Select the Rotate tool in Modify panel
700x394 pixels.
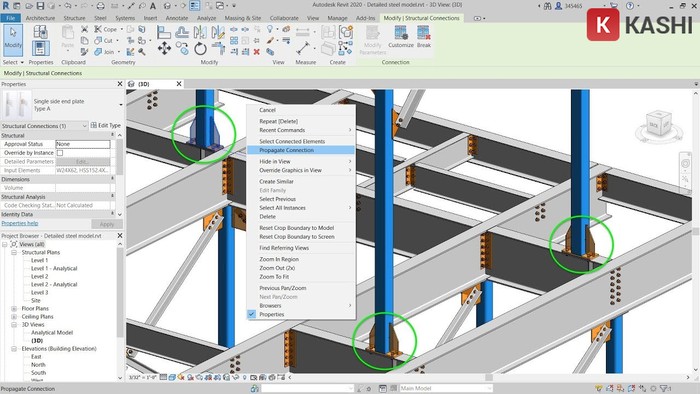pos(200,48)
